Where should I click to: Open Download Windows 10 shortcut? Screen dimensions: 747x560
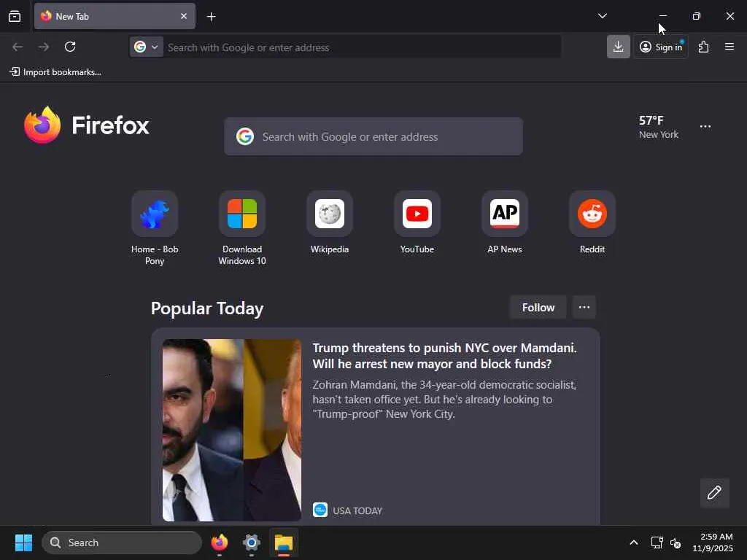(242, 228)
